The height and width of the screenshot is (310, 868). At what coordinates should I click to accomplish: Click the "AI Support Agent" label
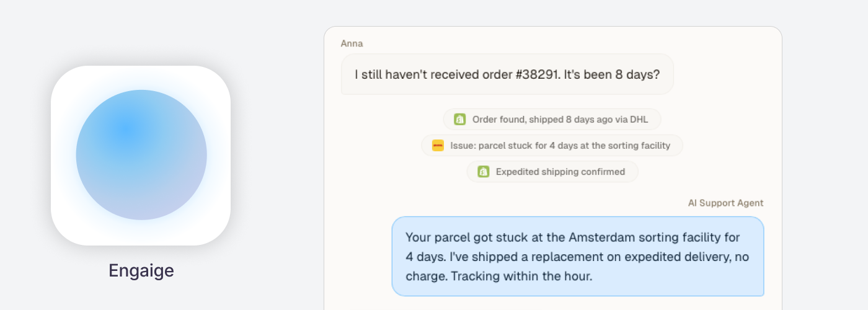tap(725, 203)
